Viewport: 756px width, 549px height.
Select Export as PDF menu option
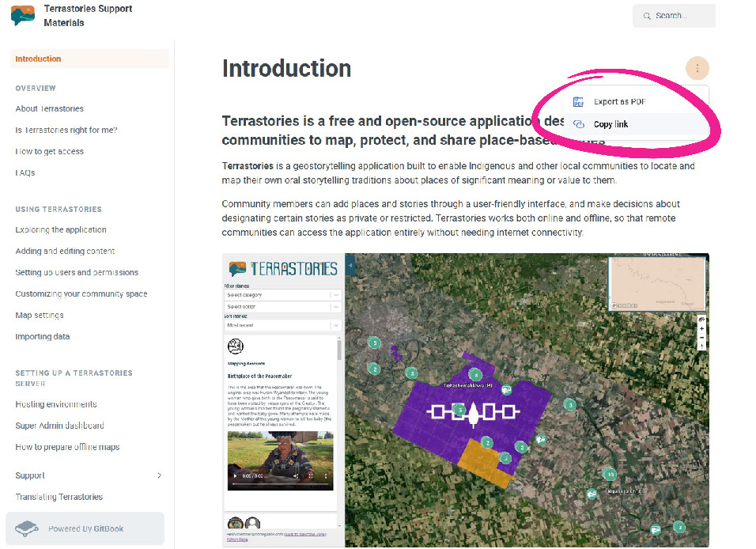point(620,102)
